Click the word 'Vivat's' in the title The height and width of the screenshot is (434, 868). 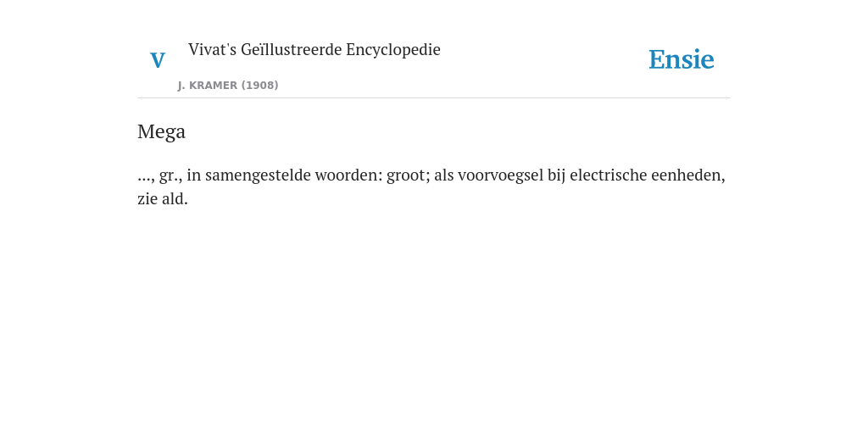[213, 49]
